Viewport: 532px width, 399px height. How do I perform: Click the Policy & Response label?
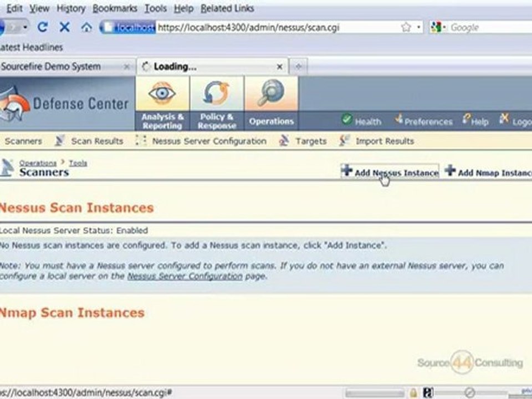(x=217, y=121)
